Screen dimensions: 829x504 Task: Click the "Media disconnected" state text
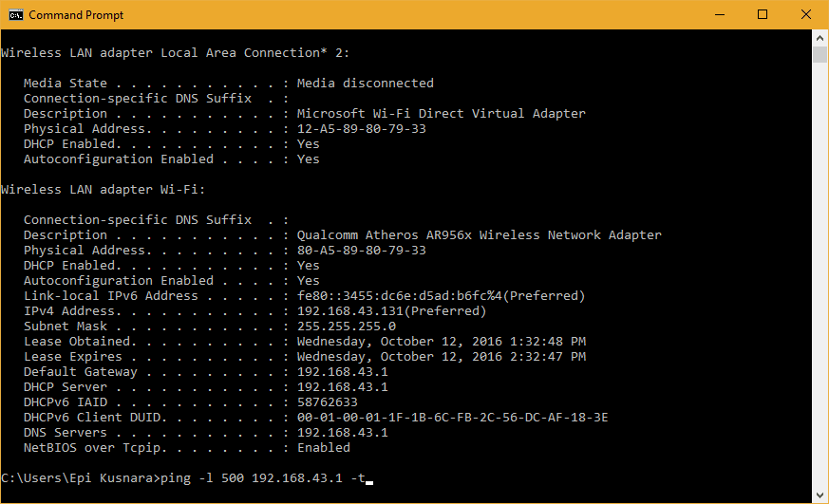click(365, 84)
